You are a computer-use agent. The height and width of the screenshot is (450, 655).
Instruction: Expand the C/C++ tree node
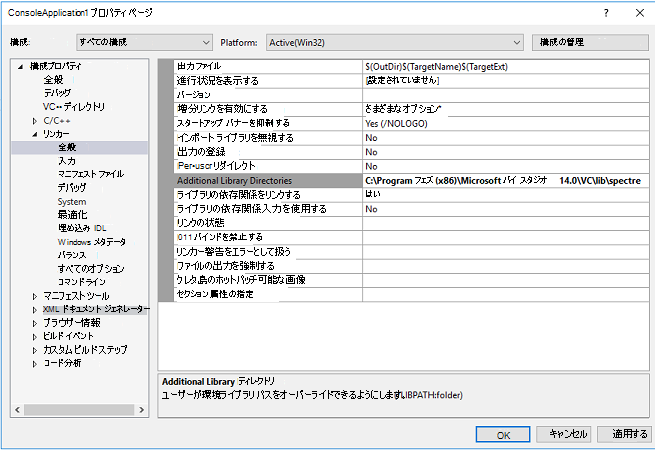click(35, 121)
